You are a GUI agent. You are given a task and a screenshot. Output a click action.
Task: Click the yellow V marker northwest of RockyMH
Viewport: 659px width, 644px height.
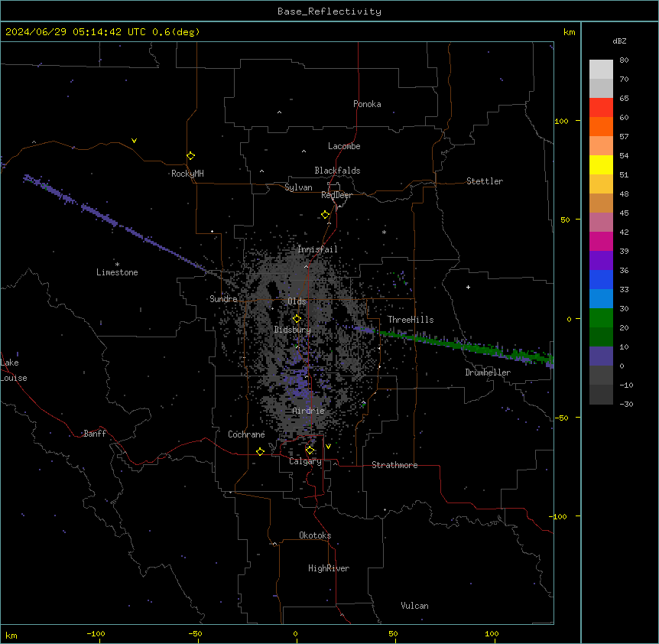point(134,141)
